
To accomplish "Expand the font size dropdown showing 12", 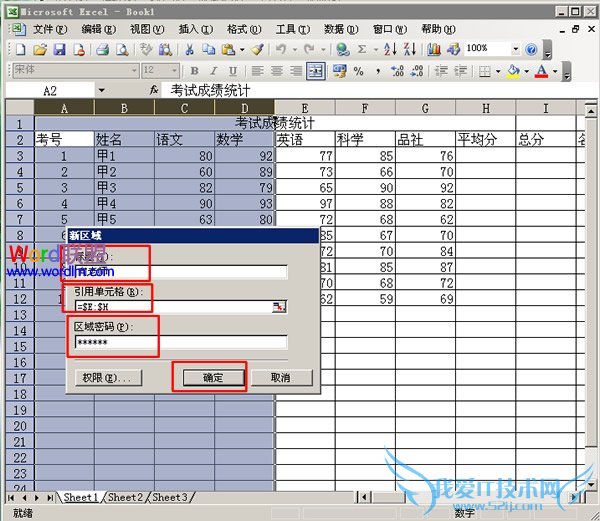I will click(x=174, y=71).
